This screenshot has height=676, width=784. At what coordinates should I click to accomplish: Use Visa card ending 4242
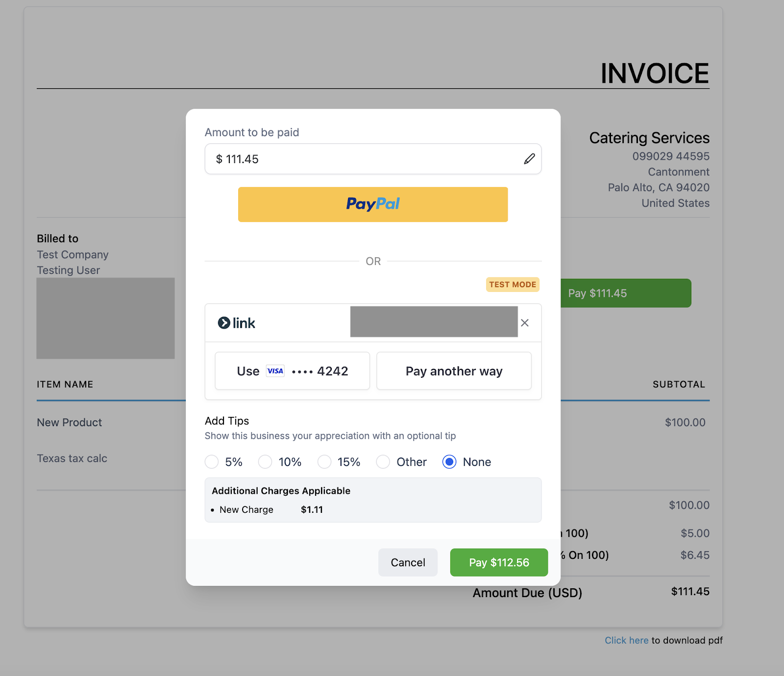293,371
